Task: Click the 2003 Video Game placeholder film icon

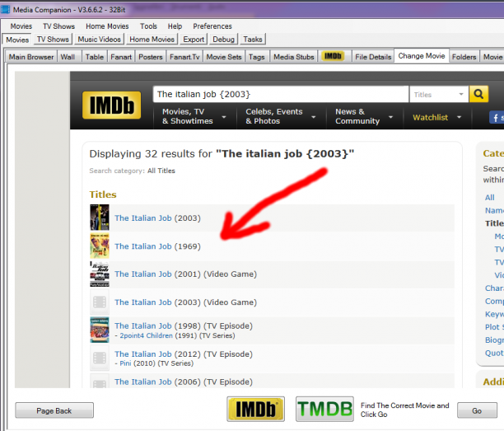Action: click(x=100, y=302)
